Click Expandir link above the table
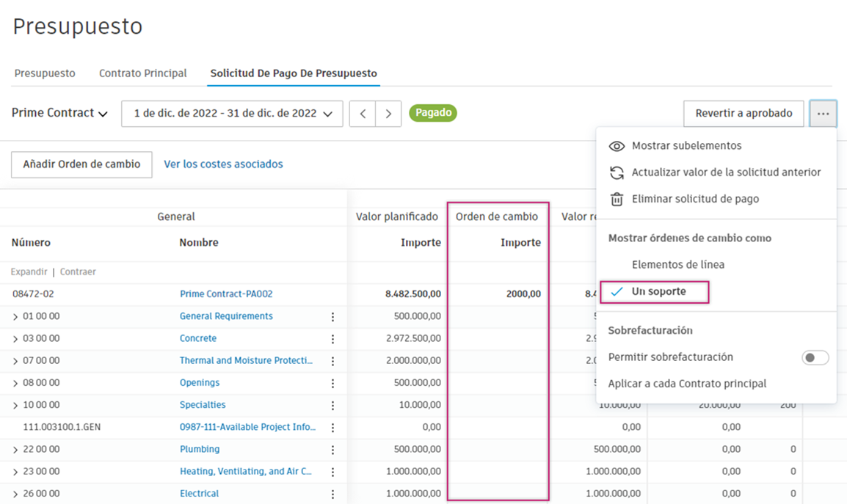847x504 pixels. click(x=29, y=271)
